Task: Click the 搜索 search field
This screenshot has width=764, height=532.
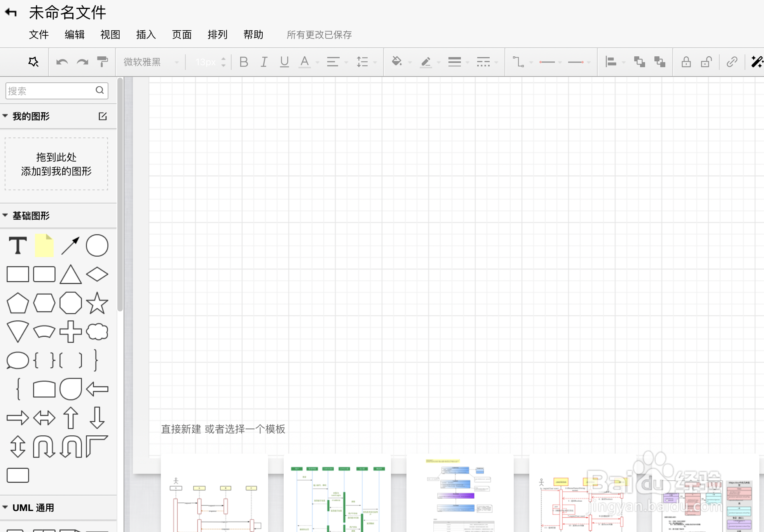Action: pyautogui.click(x=51, y=91)
